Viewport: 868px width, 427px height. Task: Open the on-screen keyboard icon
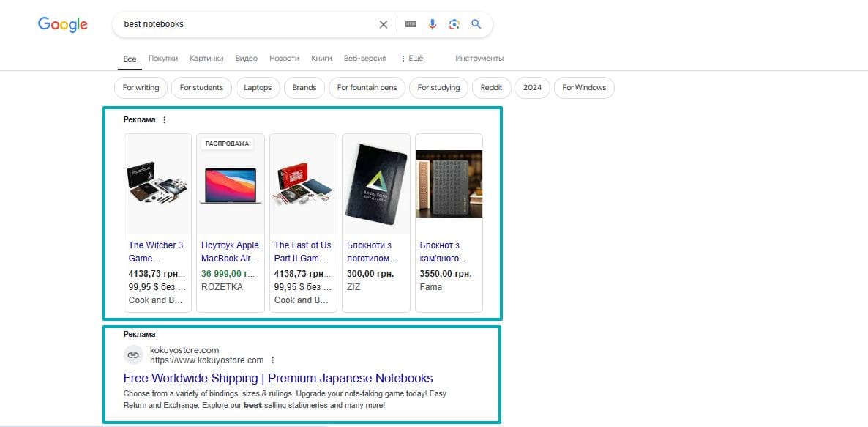coord(410,24)
